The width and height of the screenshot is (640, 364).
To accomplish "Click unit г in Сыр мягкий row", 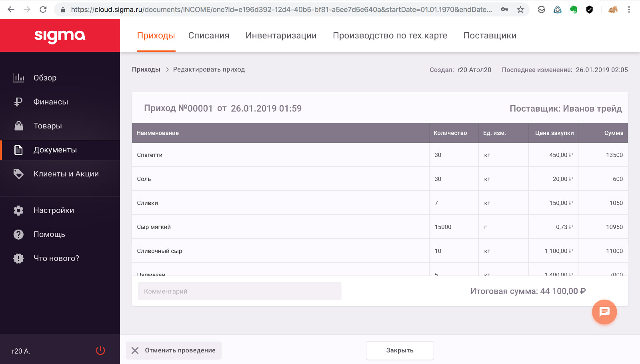I will pos(486,227).
